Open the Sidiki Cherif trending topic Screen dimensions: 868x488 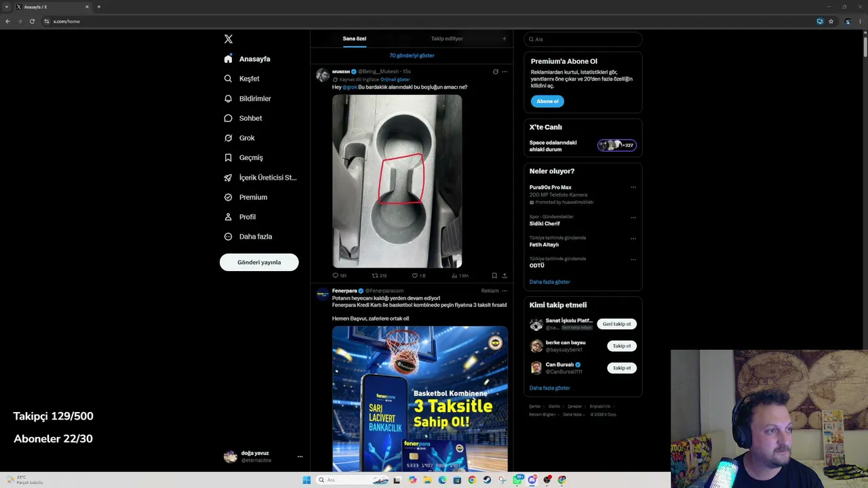point(545,224)
